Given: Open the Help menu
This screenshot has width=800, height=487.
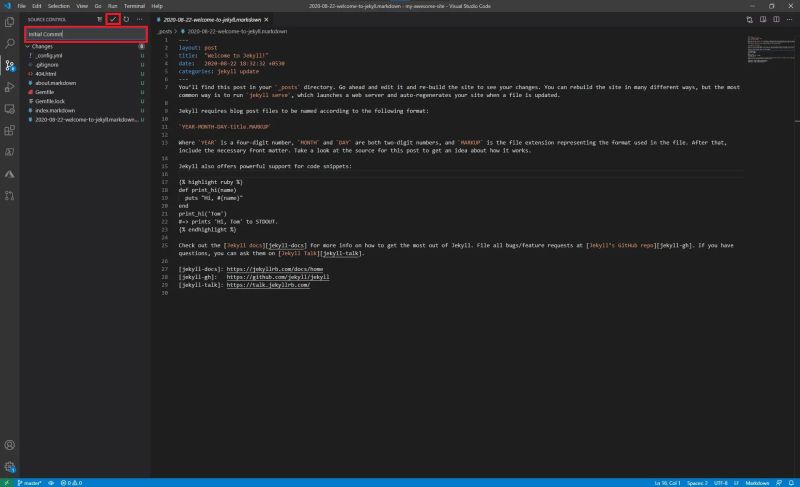Looking at the screenshot, I should (157, 6).
